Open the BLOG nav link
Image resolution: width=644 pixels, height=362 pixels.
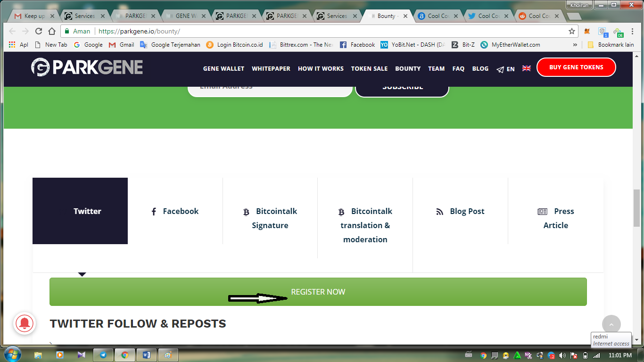pyautogui.click(x=480, y=69)
